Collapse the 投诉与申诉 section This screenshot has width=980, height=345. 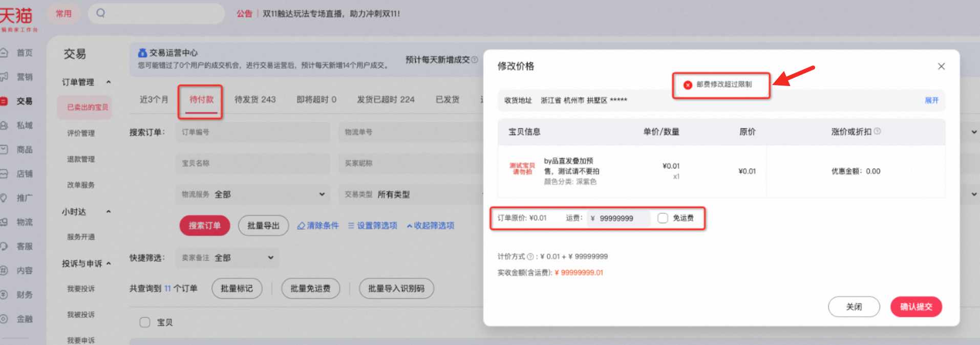coord(109,264)
